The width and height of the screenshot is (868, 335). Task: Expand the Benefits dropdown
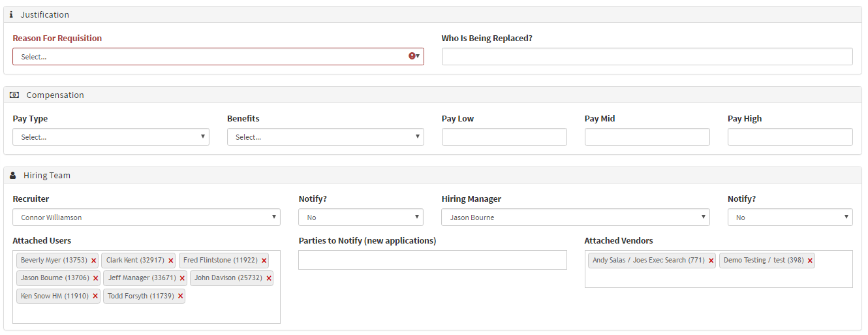pyautogui.click(x=325, y=137)
